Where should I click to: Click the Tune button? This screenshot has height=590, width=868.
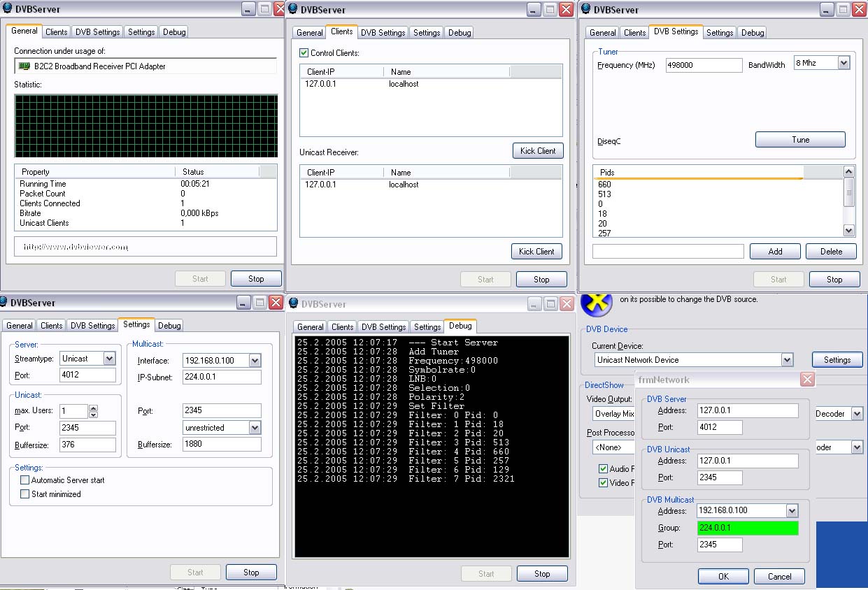800,140
